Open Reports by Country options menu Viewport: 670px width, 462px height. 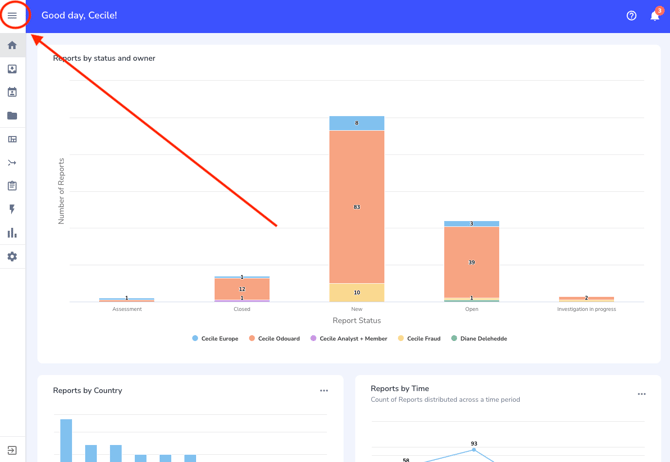click(x=324, y=391)
